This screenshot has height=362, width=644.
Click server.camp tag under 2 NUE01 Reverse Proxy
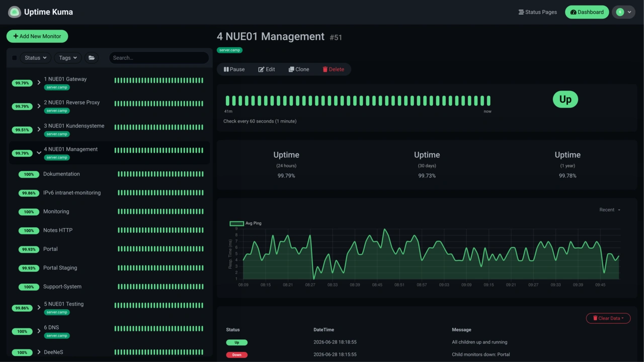[56, 111]
